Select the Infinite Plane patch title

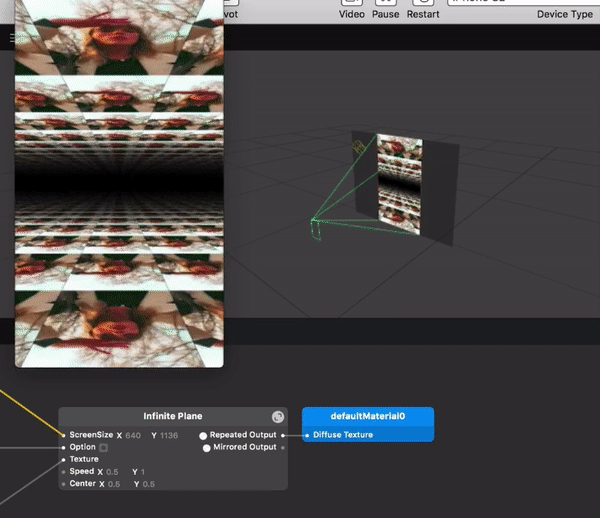[x=173, y=416]
